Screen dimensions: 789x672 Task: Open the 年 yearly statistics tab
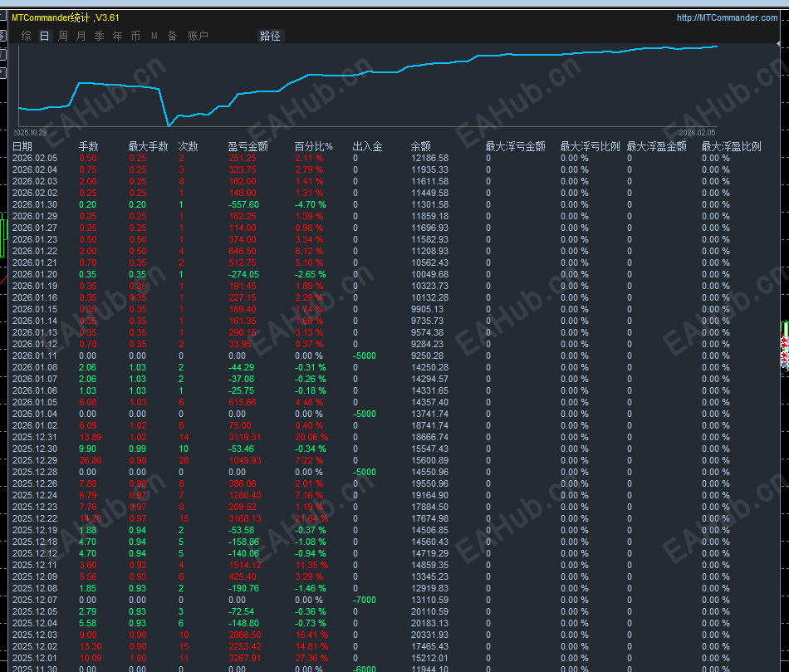117,36
